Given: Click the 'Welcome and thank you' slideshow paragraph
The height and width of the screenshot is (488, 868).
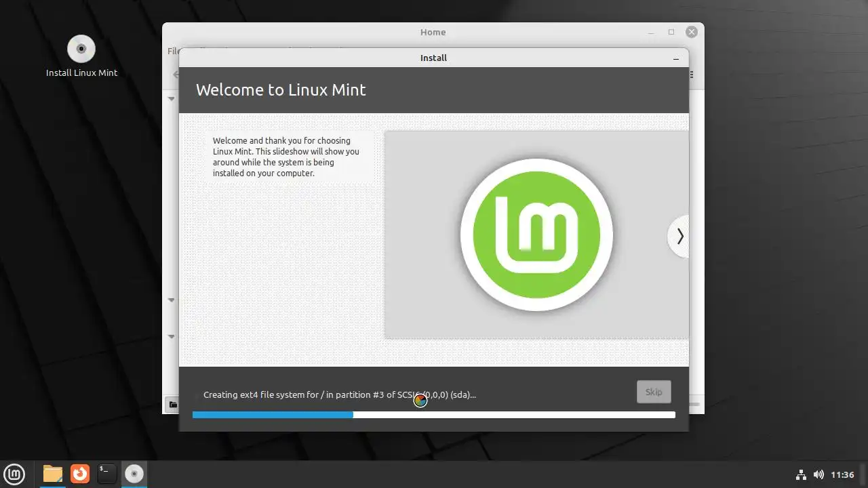Looking at the screenshot, I should (286, 157).
